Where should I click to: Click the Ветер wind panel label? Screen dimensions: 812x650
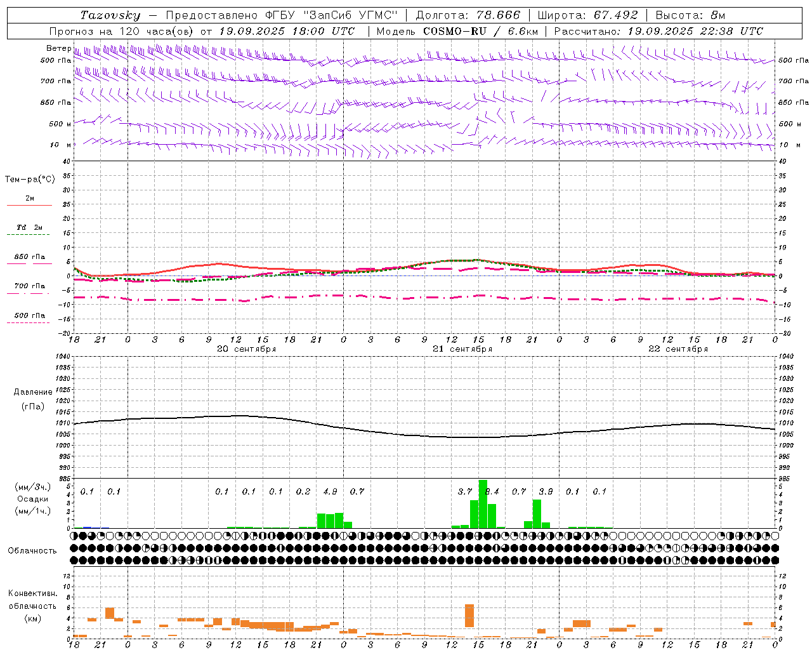tap(58, 48)
